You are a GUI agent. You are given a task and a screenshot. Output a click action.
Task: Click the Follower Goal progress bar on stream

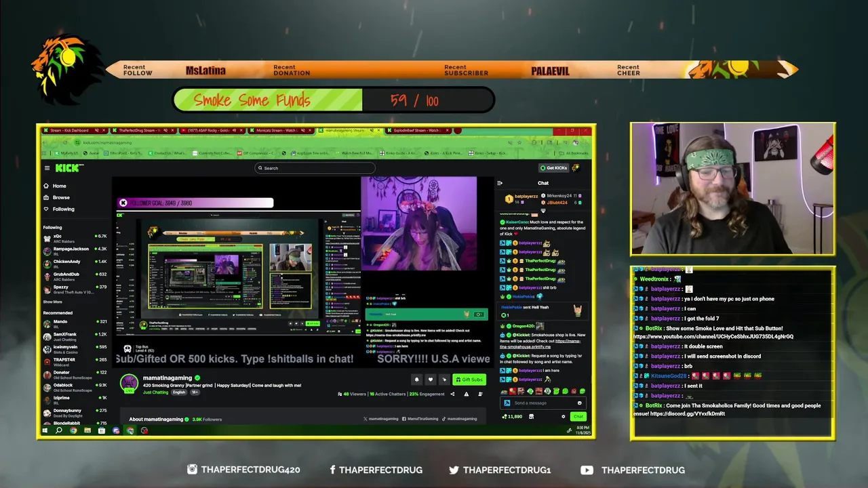pos(195,203)
